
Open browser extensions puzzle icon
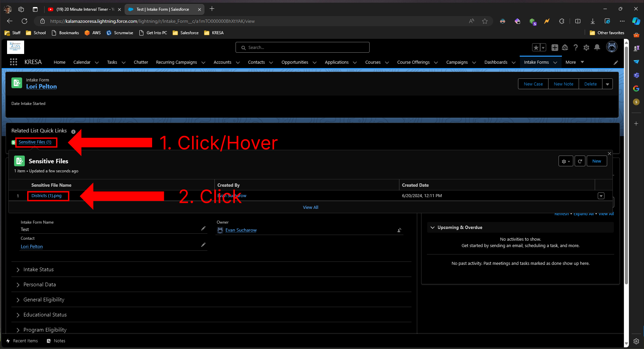tap(562, 21)
